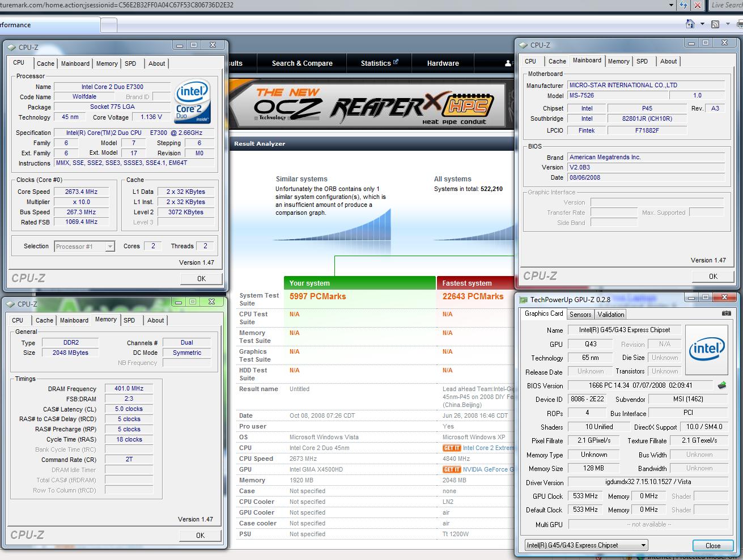Save the BIOS using the green chip icon
Screen dimensions: 743x560
tap(722, 385)
